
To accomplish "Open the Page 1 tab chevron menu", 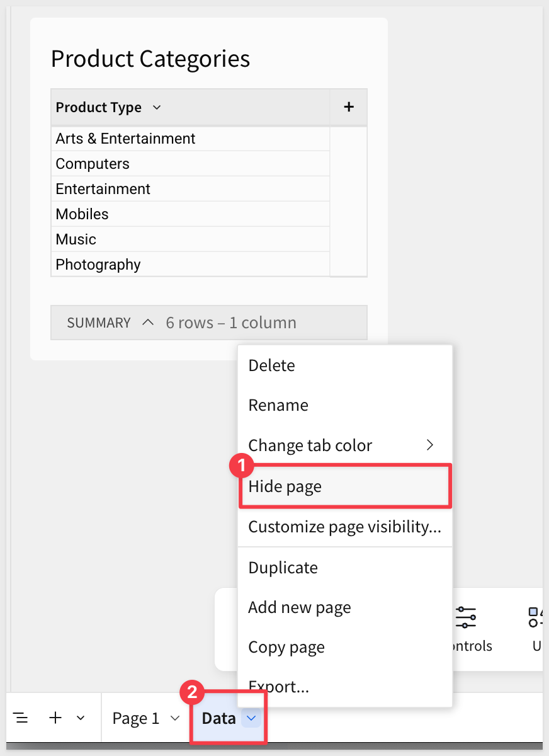I will point(175,718).
